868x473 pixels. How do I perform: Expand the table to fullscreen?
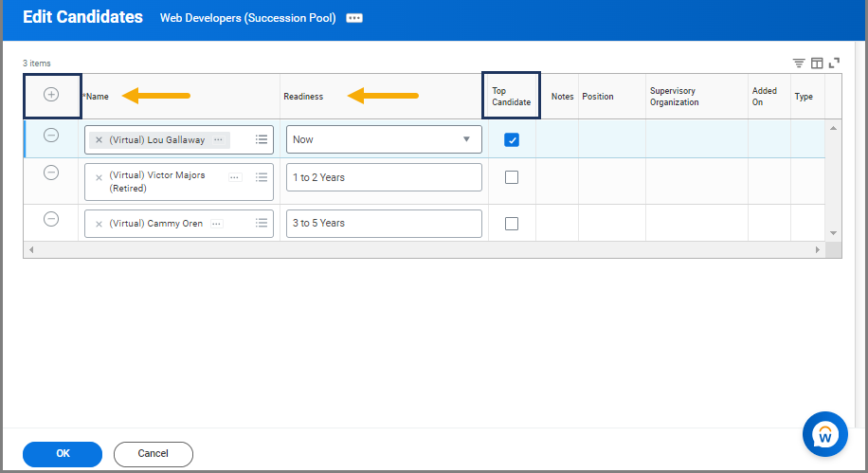[x=835, y=63]
